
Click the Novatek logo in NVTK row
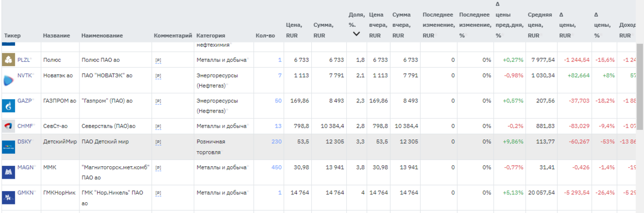pos(9,80)
